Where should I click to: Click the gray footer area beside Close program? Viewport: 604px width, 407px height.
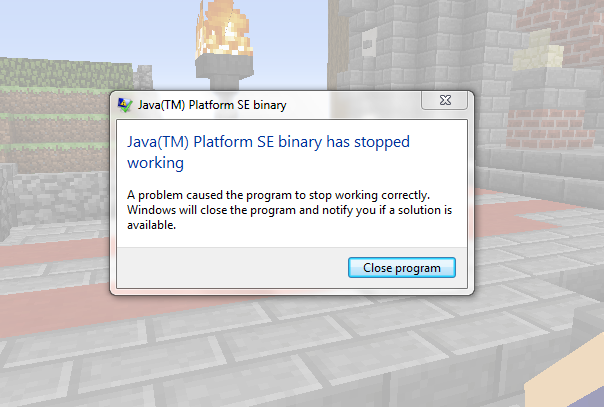(x=231, y=268)
